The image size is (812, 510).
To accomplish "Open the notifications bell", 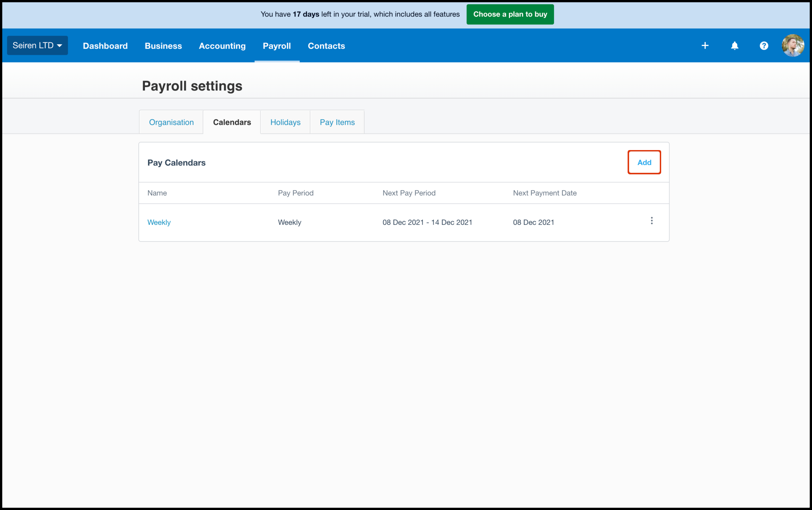I will [734, 45].
